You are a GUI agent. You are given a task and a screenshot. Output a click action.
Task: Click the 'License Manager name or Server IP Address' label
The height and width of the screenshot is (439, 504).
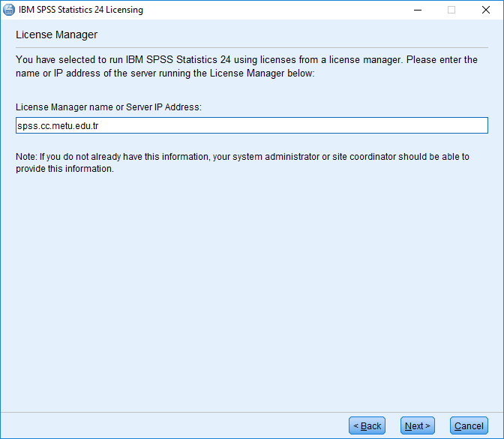(109, 107)
